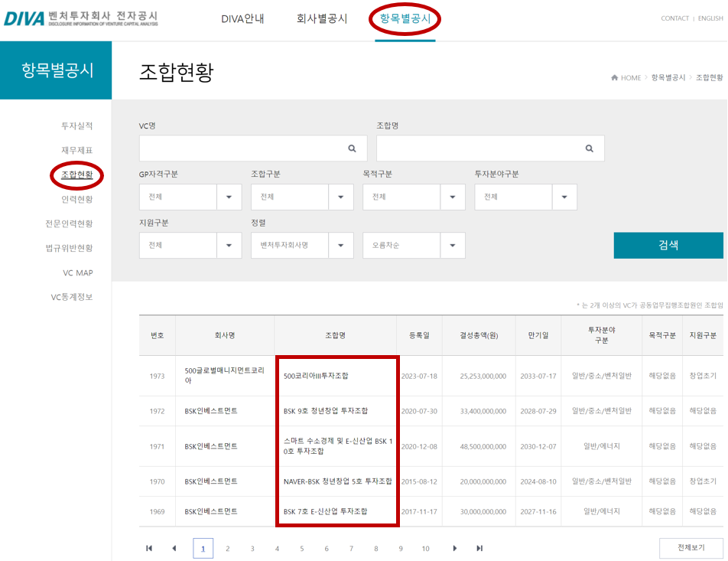Click the 검색 search button

tap(668, 246)
